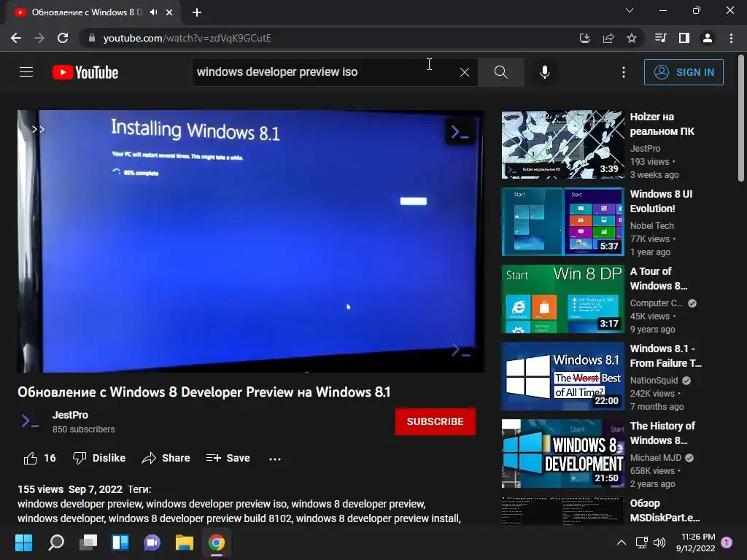The image size is (747, 560).
Task: Open the Holzer на реальном ПК thumbnail
Action: [562, 145]
